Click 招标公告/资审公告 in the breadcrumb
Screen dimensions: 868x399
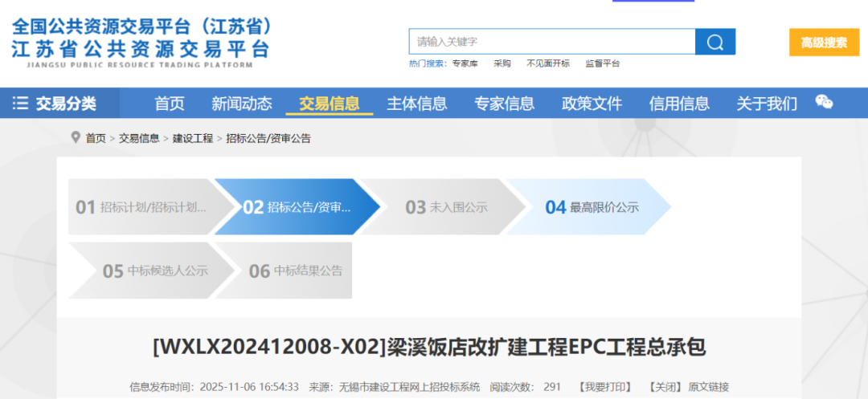[268, 139]
